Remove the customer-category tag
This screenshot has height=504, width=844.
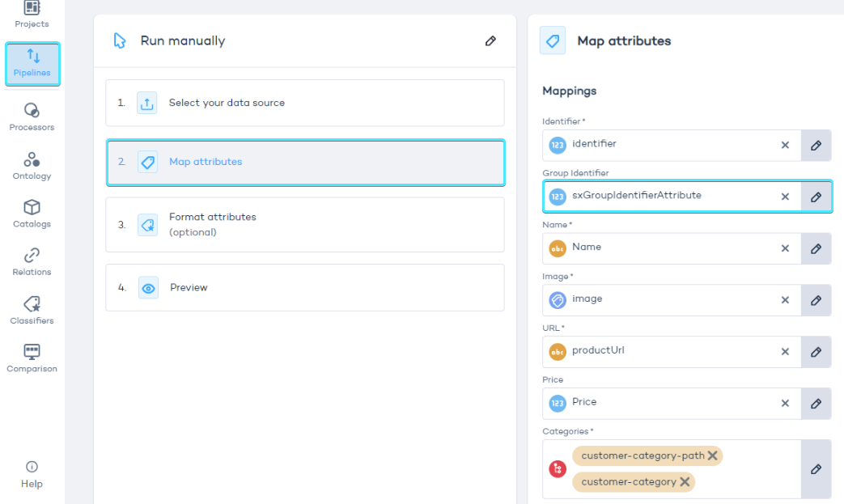tap(685, 482)
